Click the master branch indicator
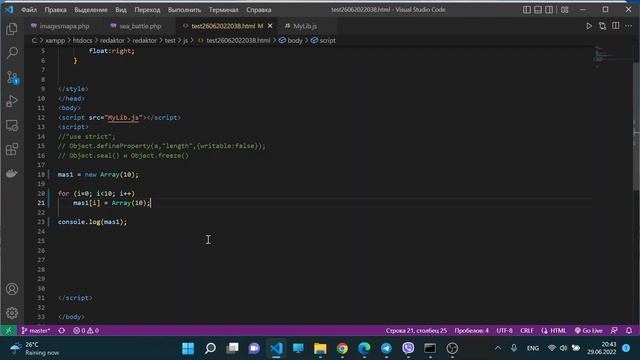 [36, 331]
